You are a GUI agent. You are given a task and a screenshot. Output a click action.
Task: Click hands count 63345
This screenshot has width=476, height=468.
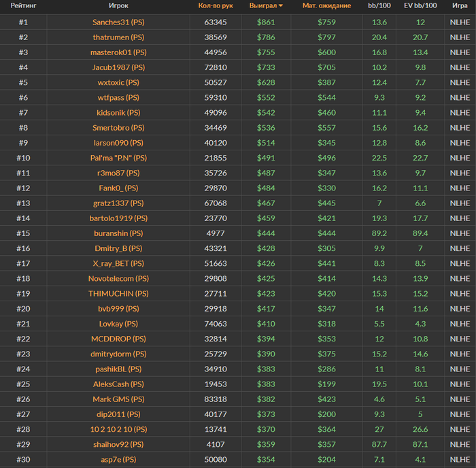pos(216,22)
